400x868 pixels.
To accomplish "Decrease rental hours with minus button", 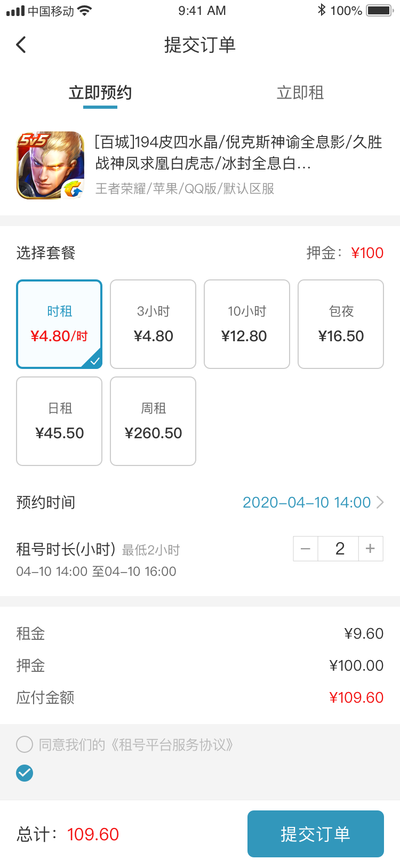I will (x=306, y=549).
